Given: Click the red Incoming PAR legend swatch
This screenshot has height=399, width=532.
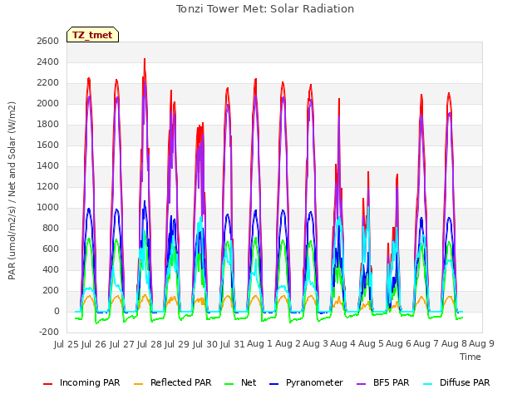Looking at the screenshot, I should click(x=48, y=383).
